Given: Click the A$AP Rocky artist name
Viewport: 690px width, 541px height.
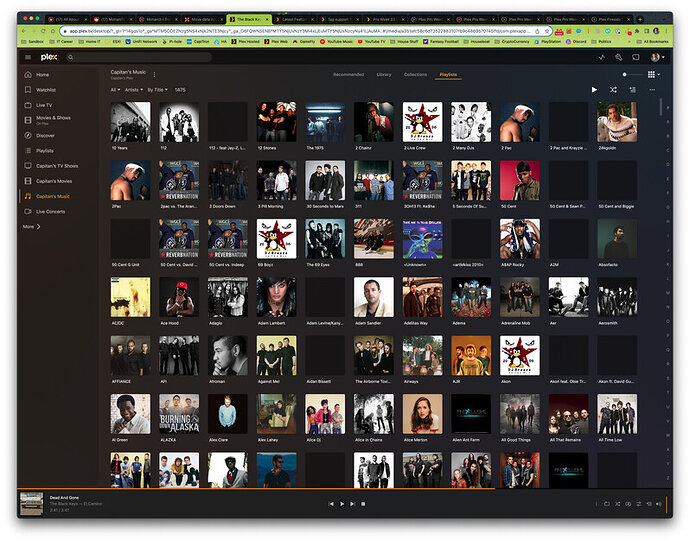Looking at the screenshot, I should point(512,265).
